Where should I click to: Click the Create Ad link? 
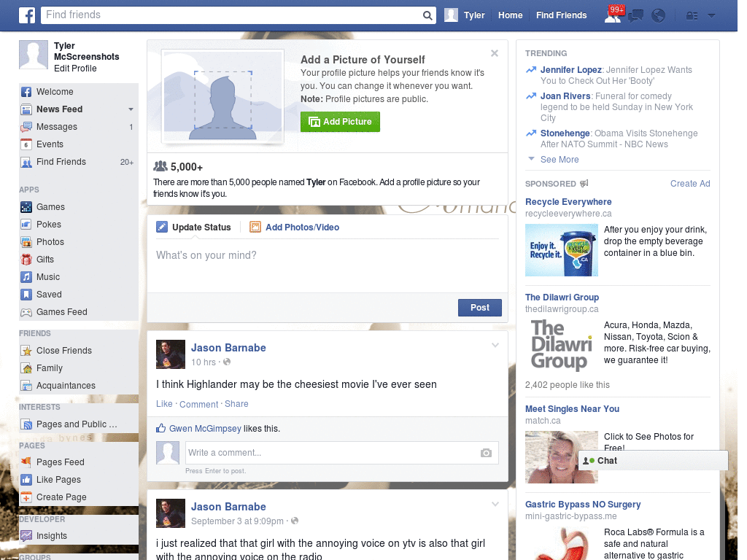(690, 184)
